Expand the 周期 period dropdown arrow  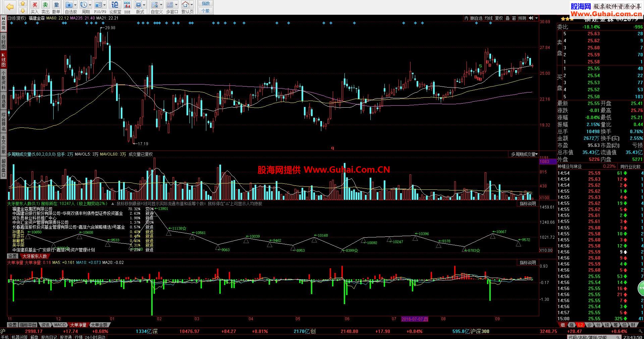[90, 5]
